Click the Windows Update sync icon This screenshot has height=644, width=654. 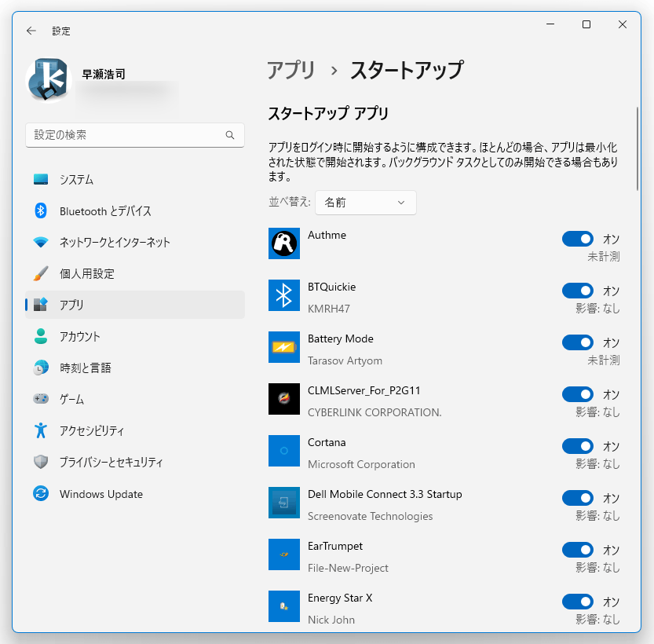(x=41, y=493)
